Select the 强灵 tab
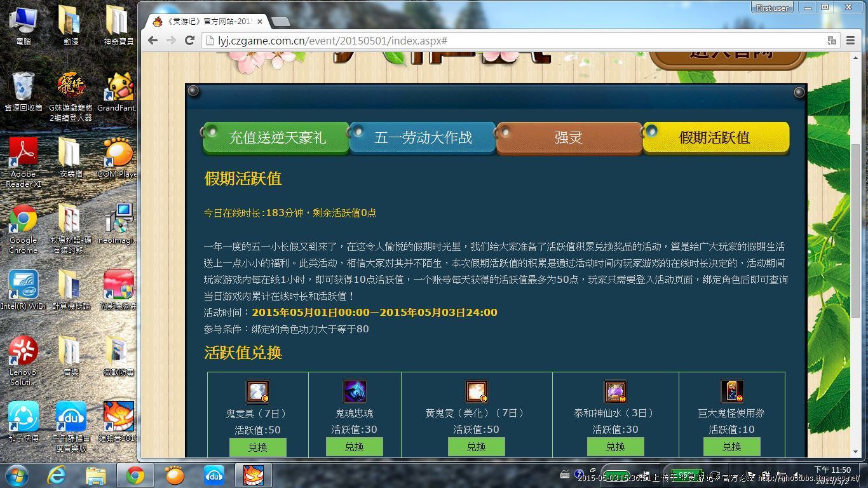The width and height of the screenshot is (868, 488). (x=569, y=138)
